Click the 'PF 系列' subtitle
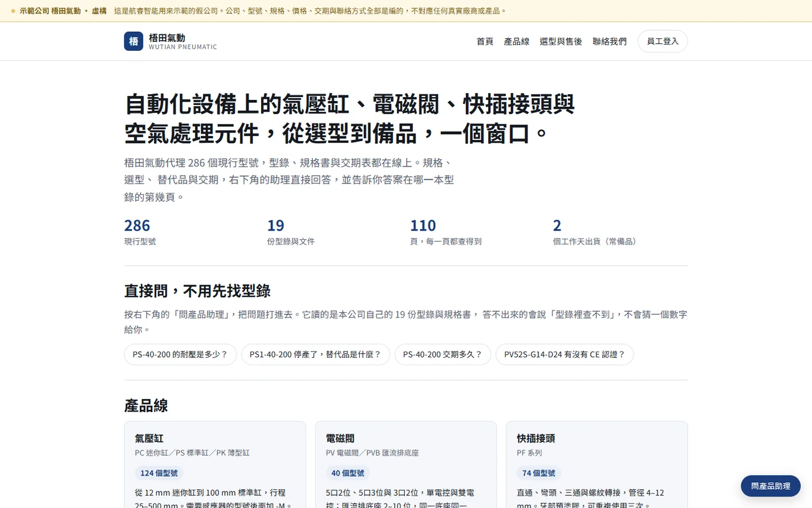812x508 pixels. [x=529, y=453]
